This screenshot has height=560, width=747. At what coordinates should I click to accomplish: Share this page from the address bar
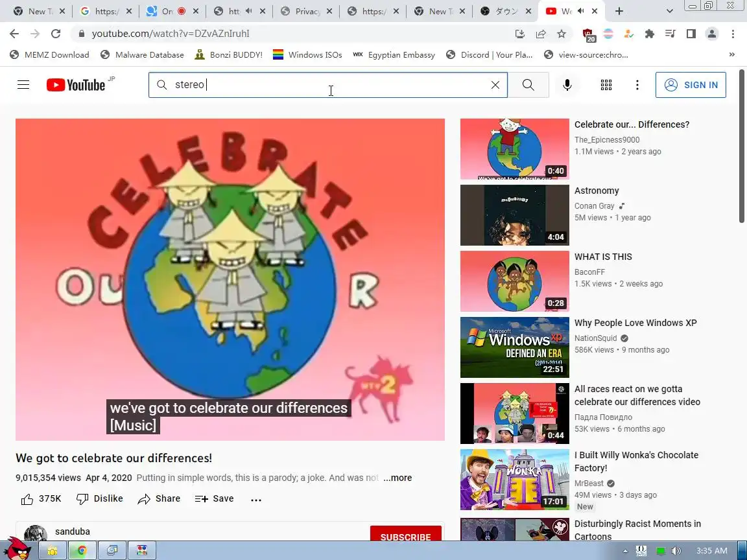pos(541,34)
